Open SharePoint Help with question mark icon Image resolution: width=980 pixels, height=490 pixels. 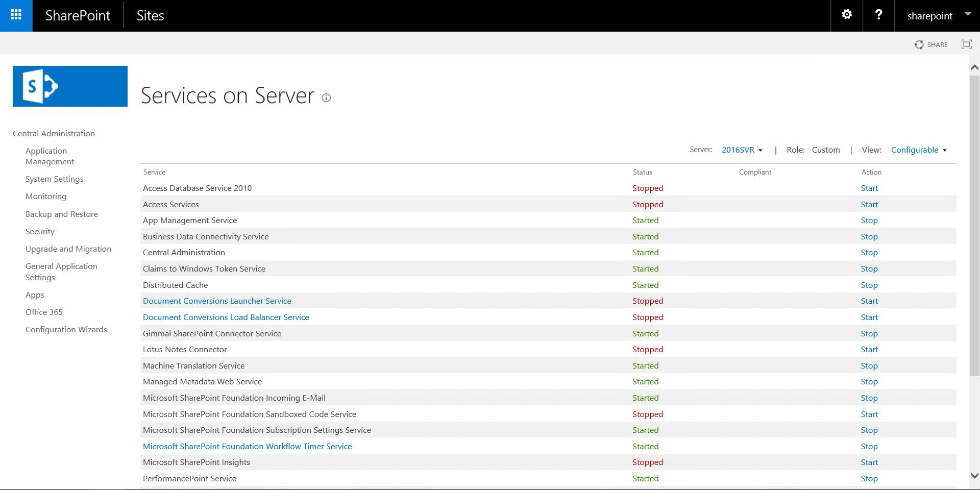tap(878, 15)
